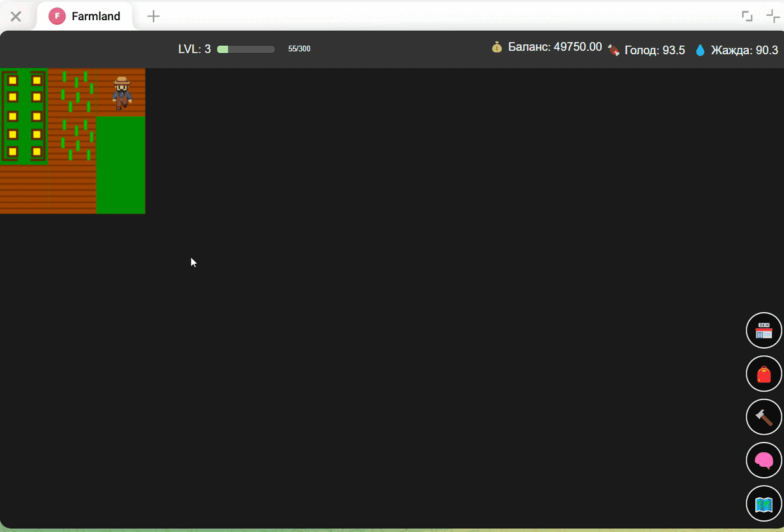Viewport: 784px width, 532px height.
Task: Click the Farmland tab favicon
Action: 57,16
